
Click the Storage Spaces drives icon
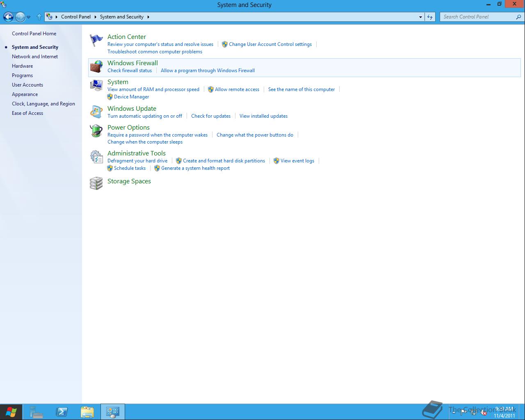point(96,183)
